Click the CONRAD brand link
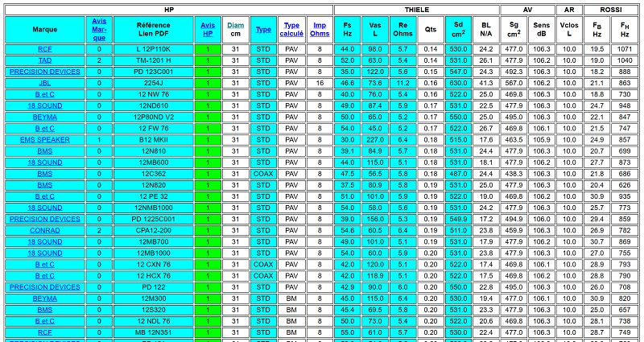 point(45,231)
